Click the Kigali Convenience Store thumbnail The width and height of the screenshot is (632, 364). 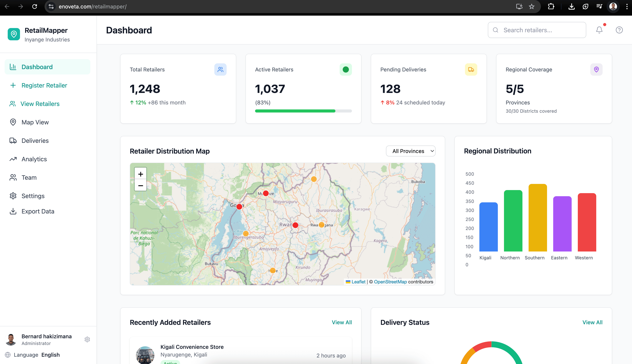click(145, 355)
